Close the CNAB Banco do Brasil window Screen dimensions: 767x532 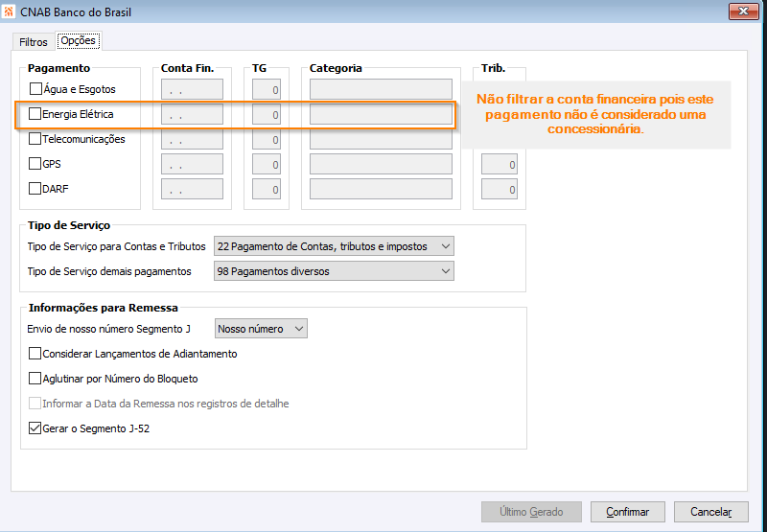[x=744, y=11]
